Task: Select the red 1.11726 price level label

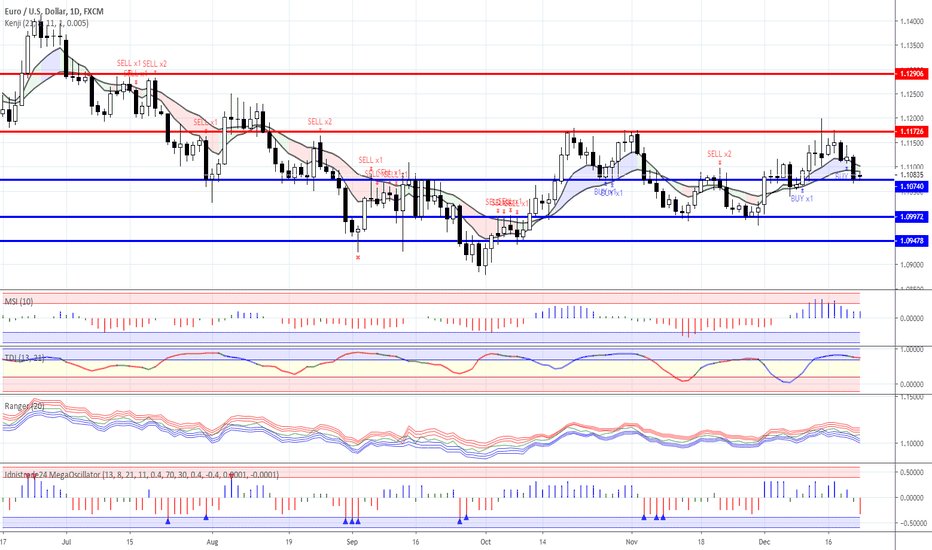Action: tap(911, 131)
